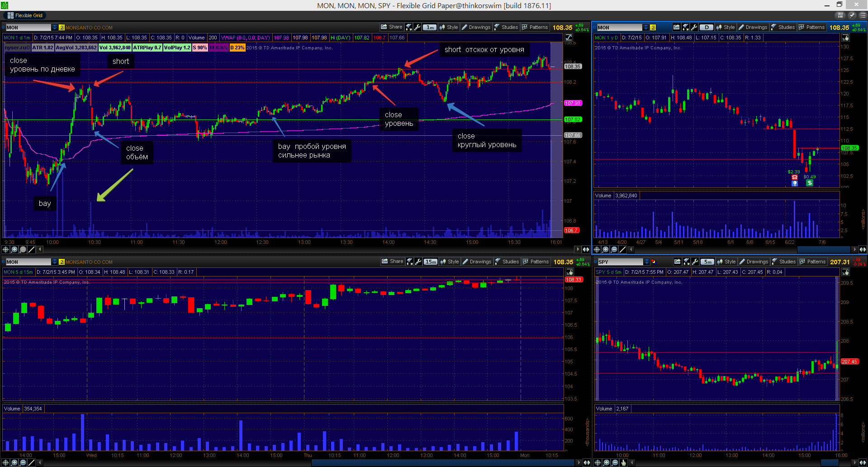Click horizontal scrollbar thumb under daily chart
This screenshot has width=868, height=467.
[824, 249]
